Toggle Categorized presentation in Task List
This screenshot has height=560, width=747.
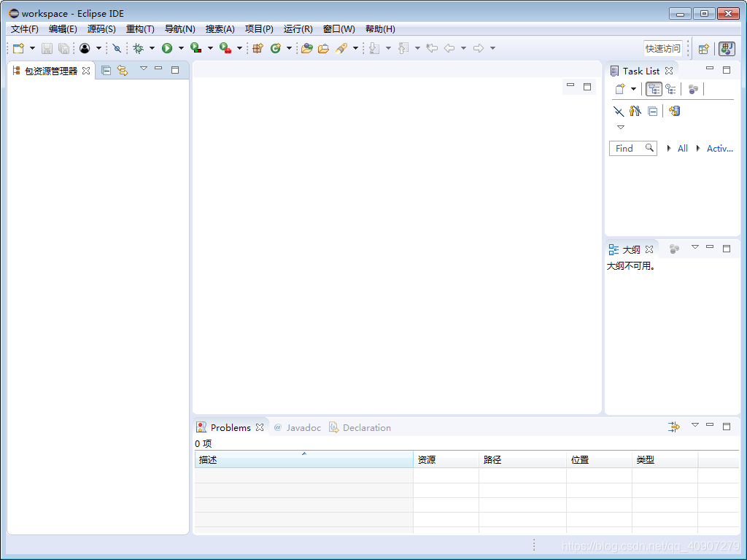654,89
